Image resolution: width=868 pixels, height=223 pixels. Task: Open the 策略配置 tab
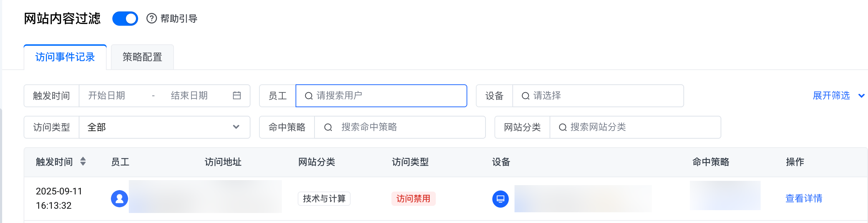point(142,57)
